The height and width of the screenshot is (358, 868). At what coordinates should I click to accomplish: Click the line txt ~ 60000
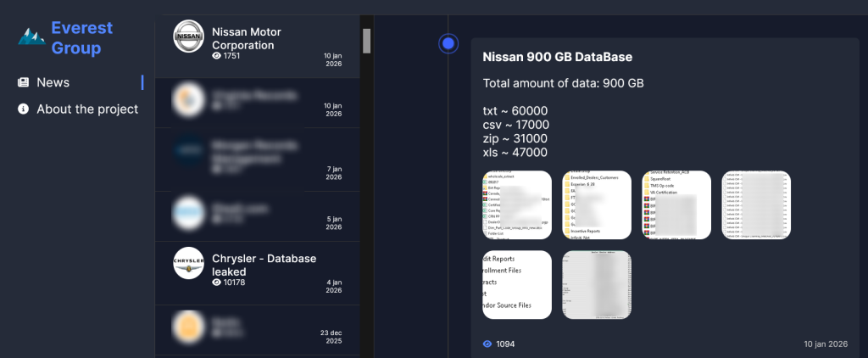pyautogui.click(x=515, y=111)
